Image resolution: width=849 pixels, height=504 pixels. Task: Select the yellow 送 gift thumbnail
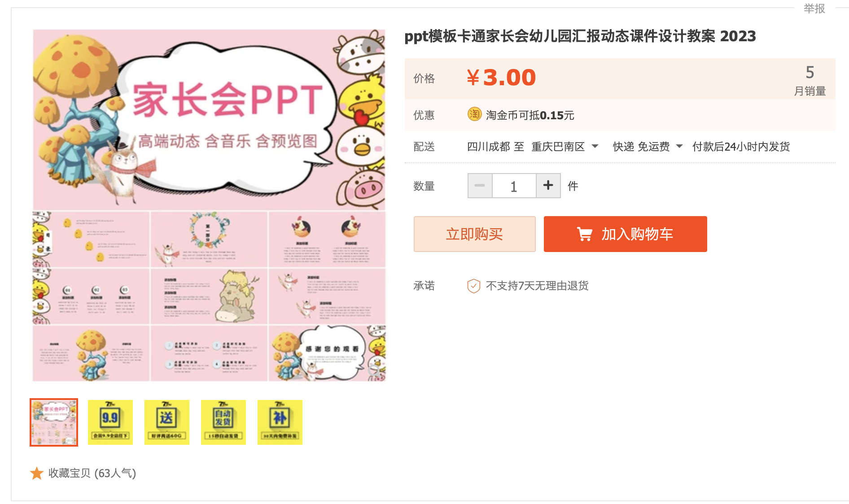pos(167,422)
